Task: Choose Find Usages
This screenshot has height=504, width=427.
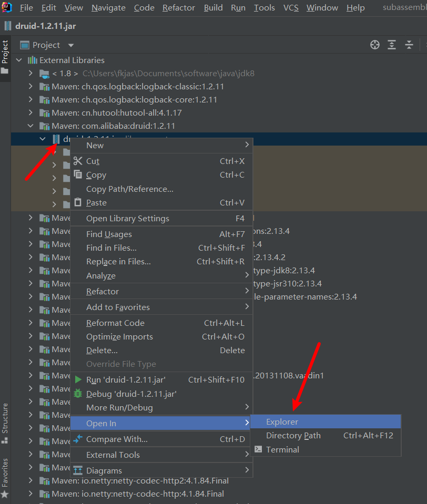Action: point(161,234)
